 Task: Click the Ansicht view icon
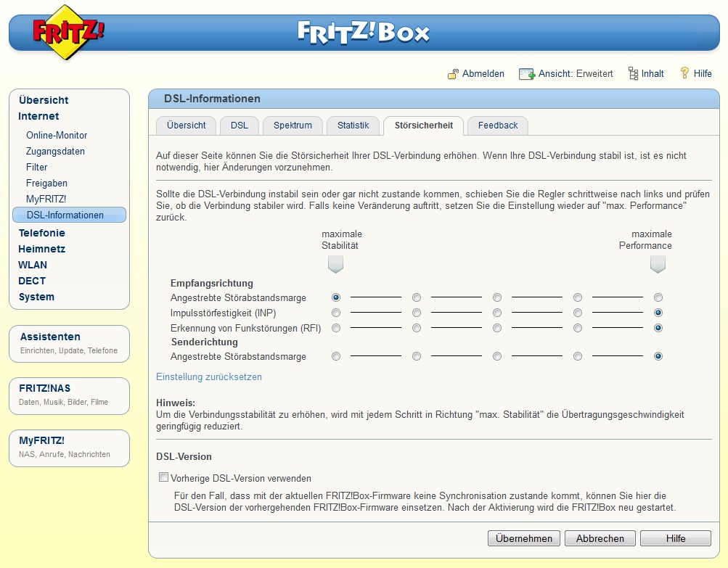click(x=526, y=74)
